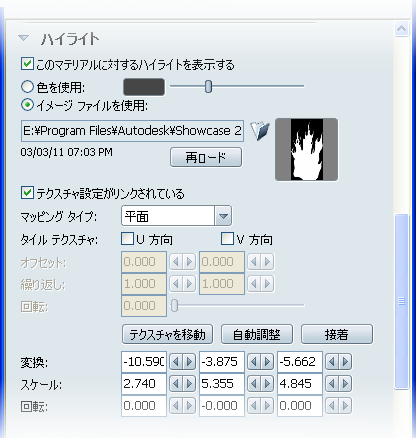Open the folder browse icon for image file
This screenshot has height=438, width=416.
point(260,131)
